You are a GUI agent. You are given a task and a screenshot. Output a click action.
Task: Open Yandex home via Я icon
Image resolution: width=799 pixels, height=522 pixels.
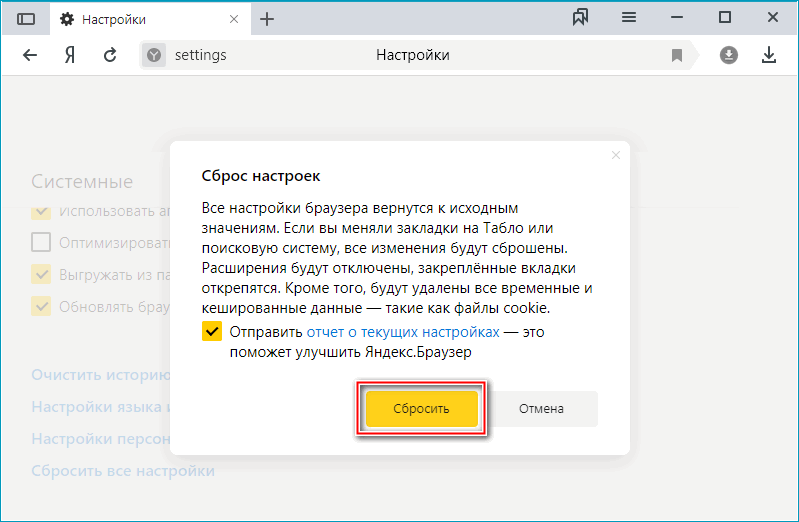tap(70, 55)
